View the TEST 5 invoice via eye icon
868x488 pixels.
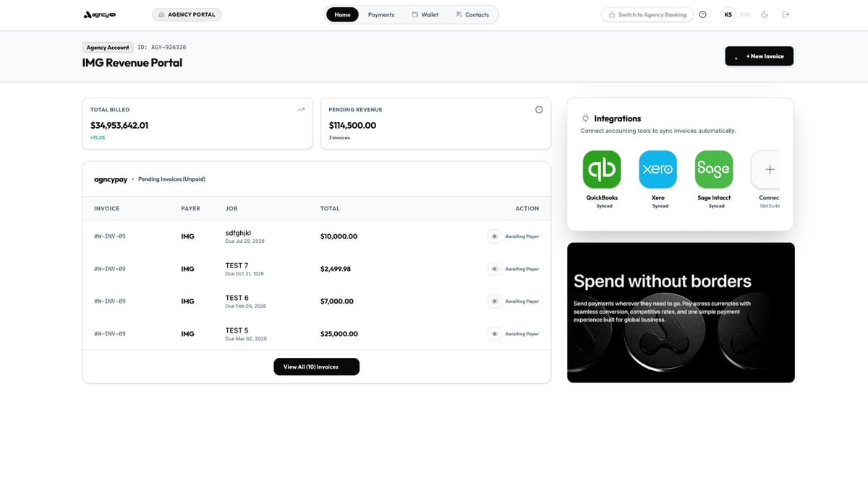point(495,334)
